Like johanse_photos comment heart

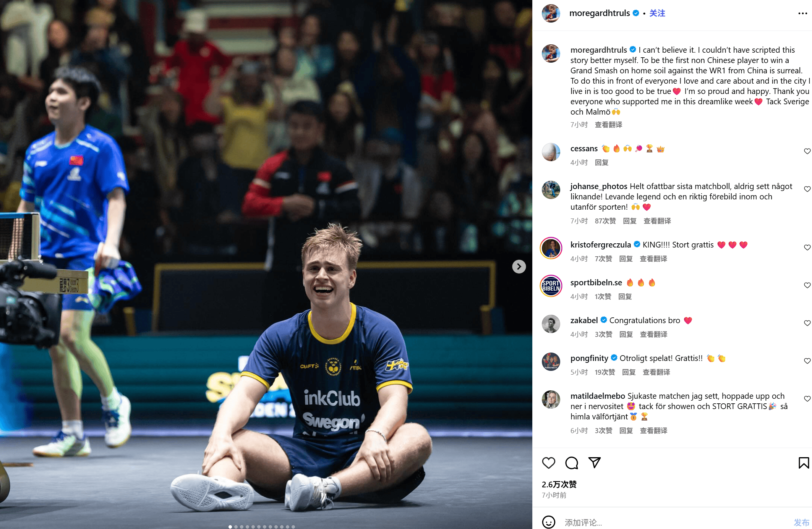[x=807, y=189]
